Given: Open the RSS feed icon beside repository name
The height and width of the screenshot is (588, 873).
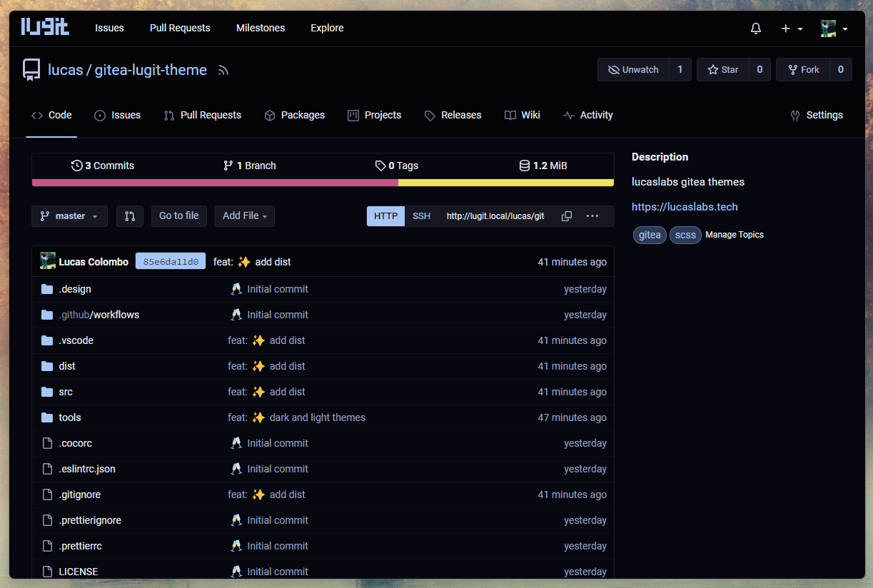Looking at the screenshot, I should point(223,71).
